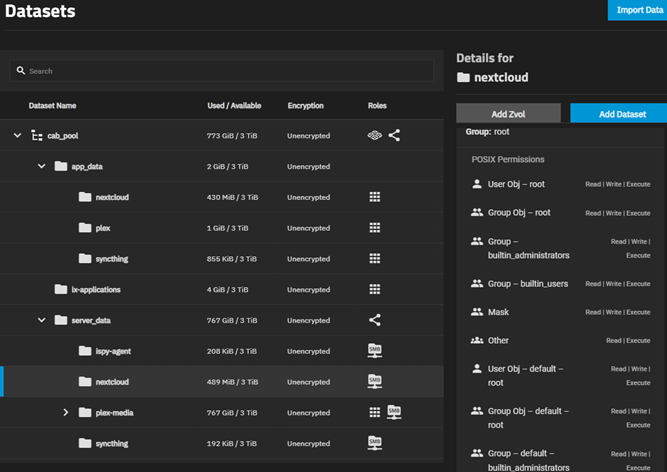Click the Group: root text
The width and height of the screenshot is (667, 472).
coord(487,132)
